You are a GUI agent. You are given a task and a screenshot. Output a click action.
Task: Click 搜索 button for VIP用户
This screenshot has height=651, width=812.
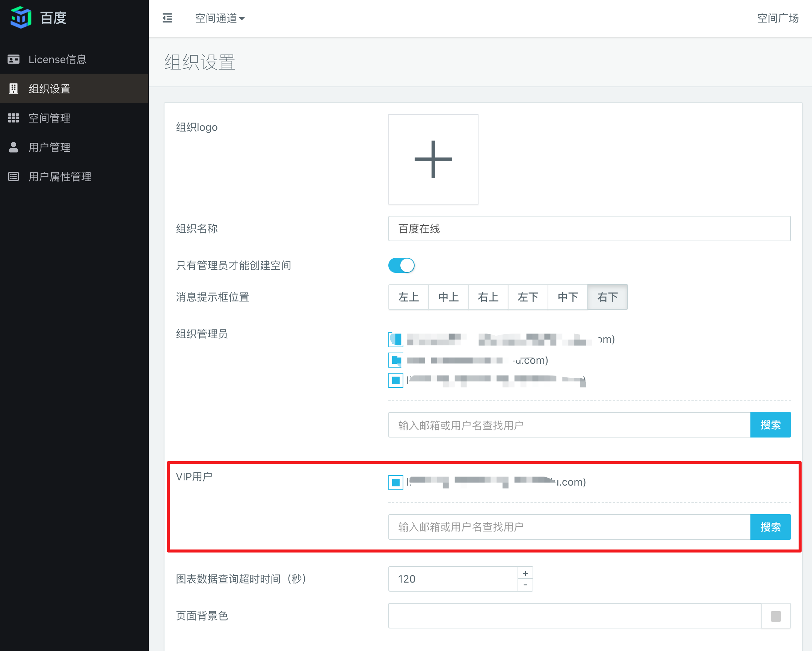770,527
